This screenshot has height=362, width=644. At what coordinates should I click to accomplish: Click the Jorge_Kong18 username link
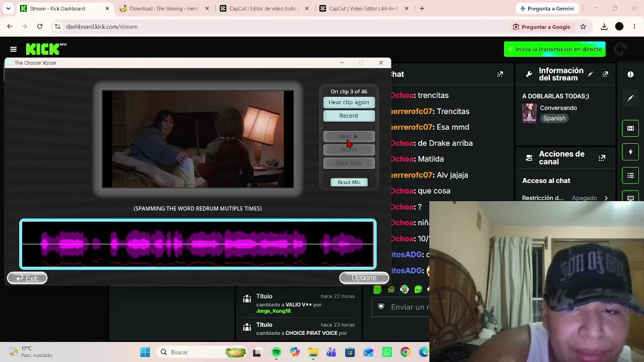click(x=273, y=311)
